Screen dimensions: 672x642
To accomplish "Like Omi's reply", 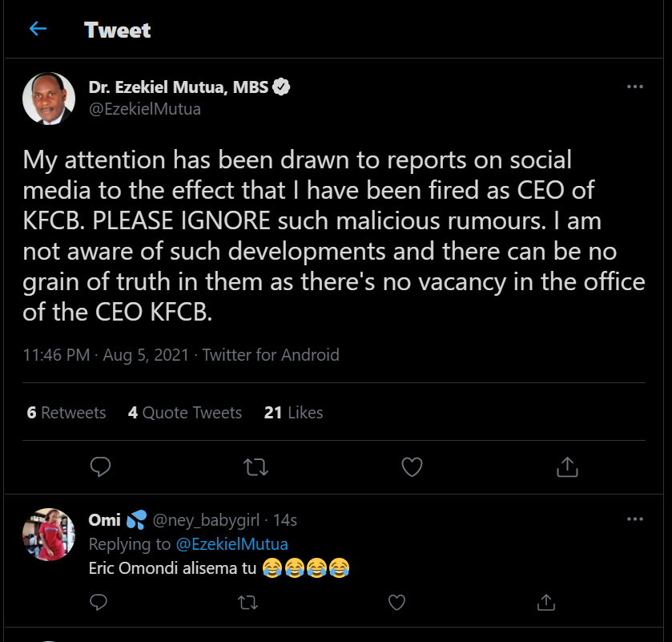I will pos(396,601).
